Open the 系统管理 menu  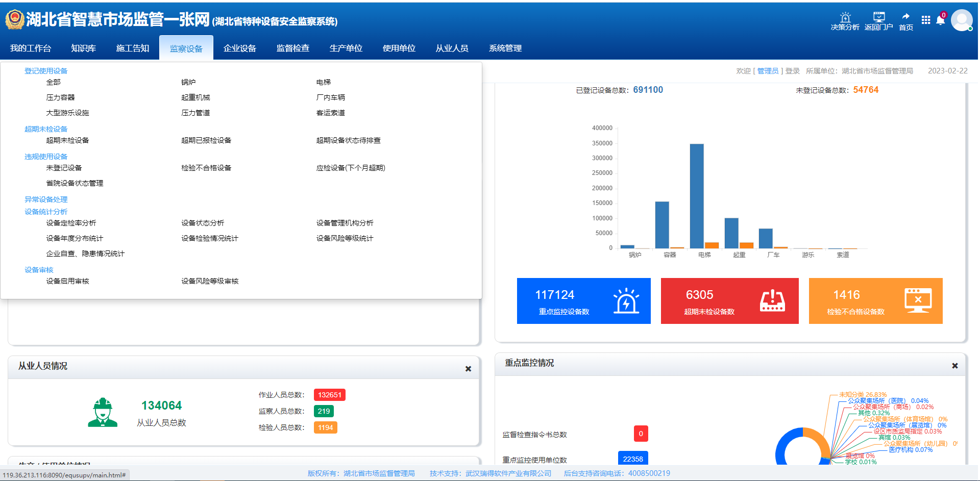tap(505, 48)
